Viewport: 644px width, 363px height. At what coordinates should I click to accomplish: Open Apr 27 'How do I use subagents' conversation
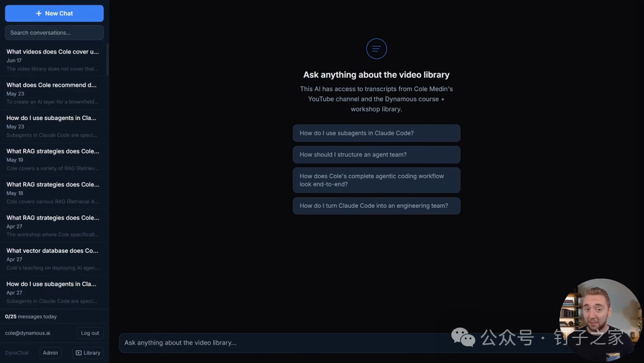pos(54,293)
